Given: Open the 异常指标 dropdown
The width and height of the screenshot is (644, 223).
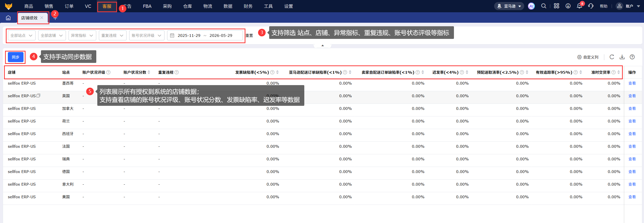Looking at the screenshot, I should [x=82, y=35].
